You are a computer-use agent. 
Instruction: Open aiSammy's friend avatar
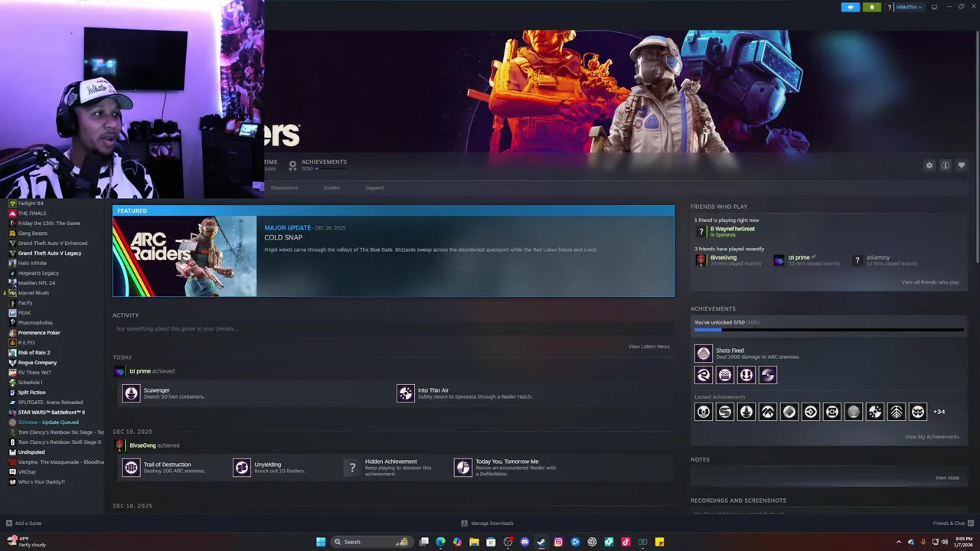click(x=857, y=260)
